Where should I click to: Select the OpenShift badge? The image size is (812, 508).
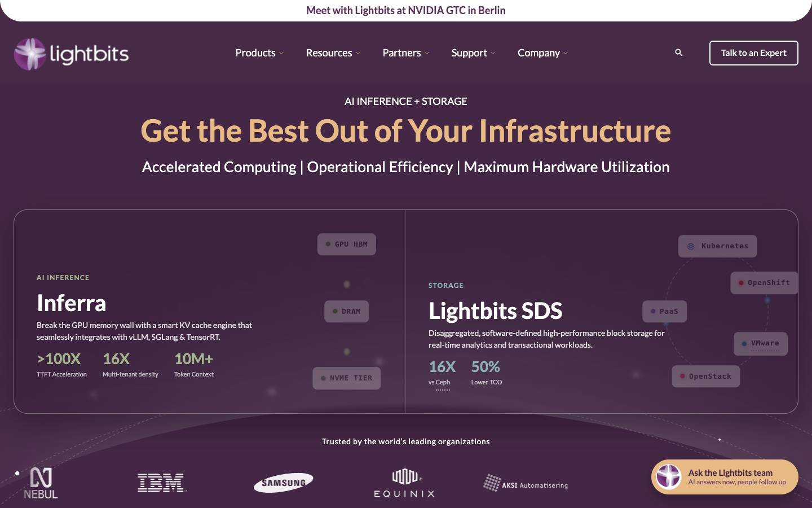tap(764, 283)
